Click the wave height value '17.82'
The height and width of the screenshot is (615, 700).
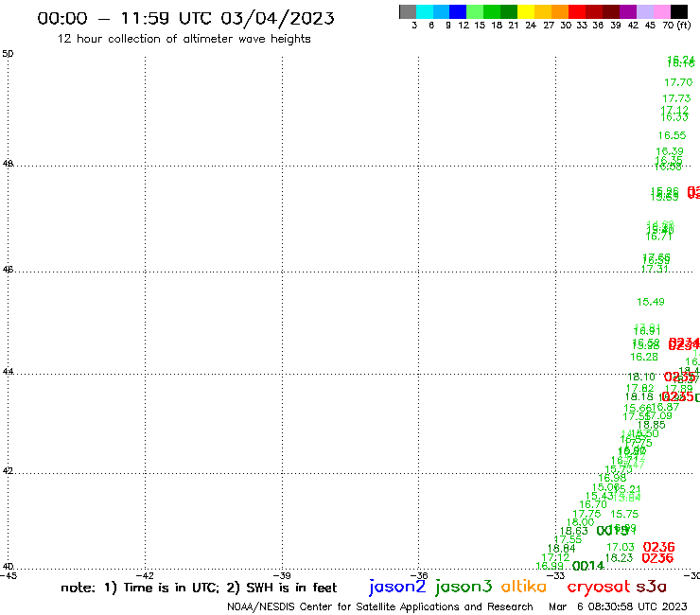pos(639,388)
